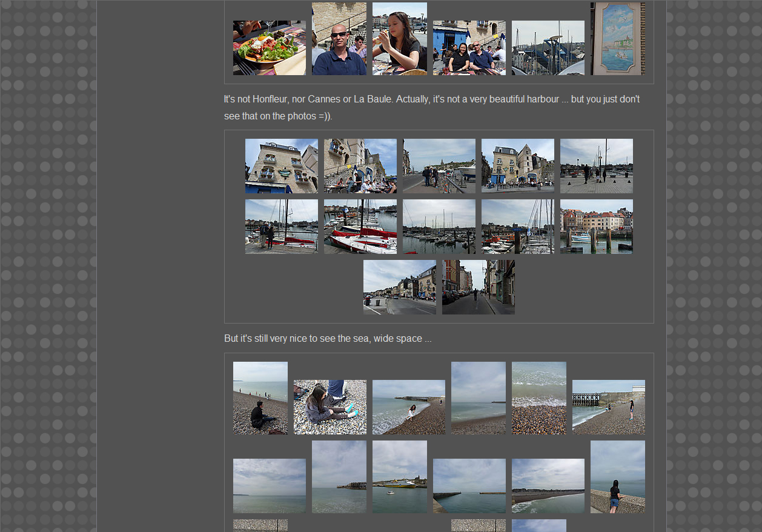The width and height of the screenshot is (762, 532).
Task: Open the person in white at shoreline photo
Action: point(408,407)
